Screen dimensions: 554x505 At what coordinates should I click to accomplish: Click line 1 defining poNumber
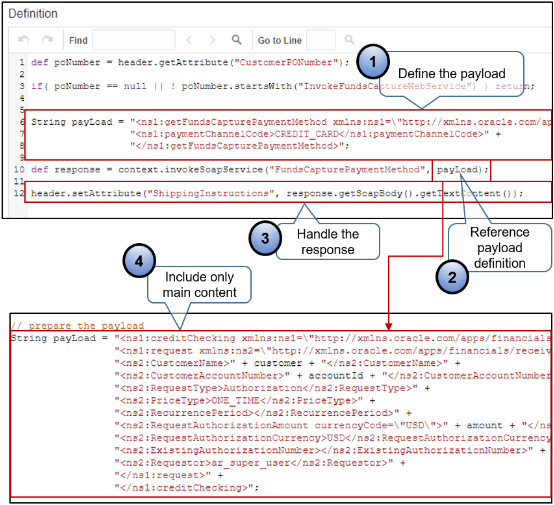pos(190,63)
